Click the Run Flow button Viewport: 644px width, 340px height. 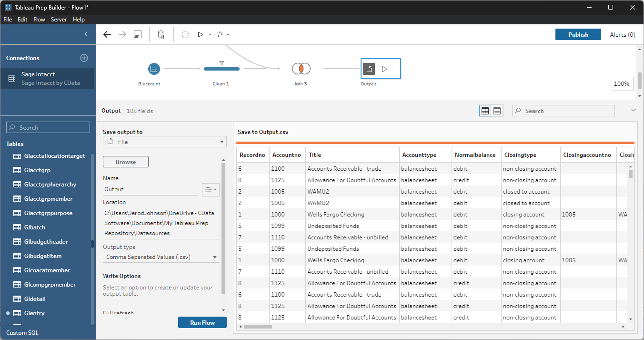click(x=202, y=322)
